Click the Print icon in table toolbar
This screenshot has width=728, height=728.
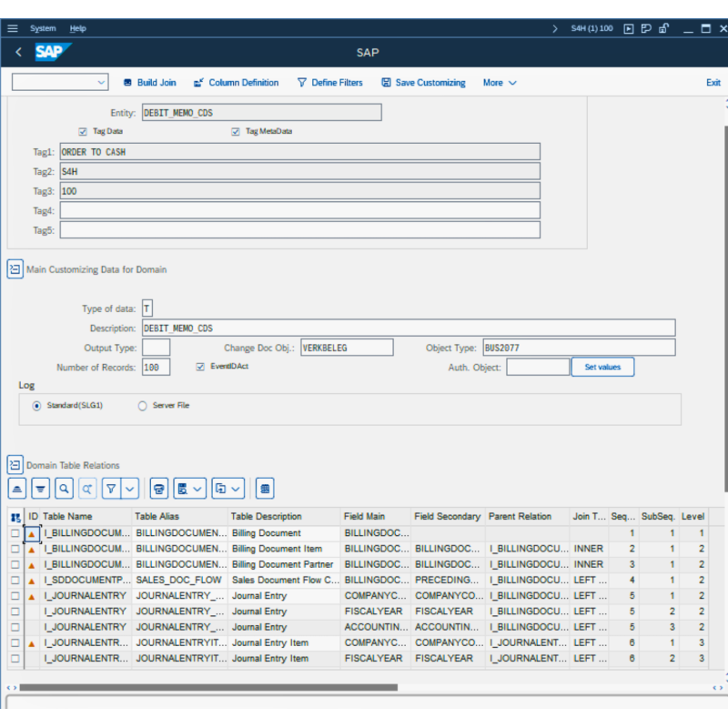coord(159,489)
